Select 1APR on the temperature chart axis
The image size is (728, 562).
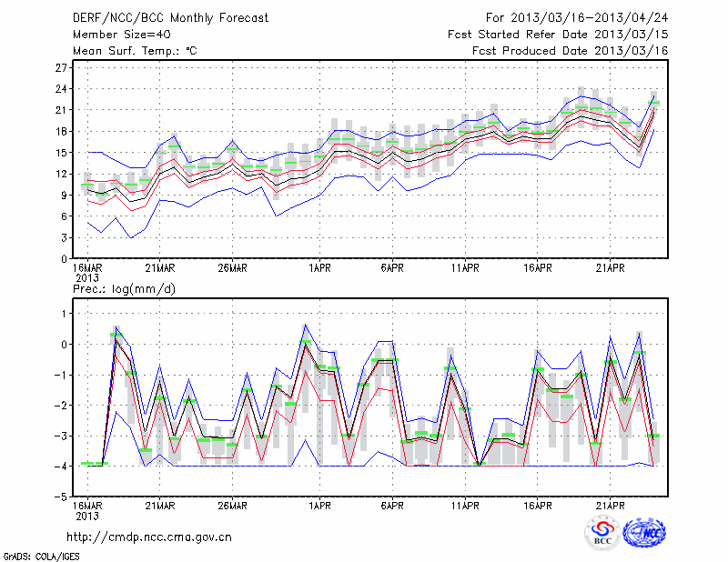[319, 268]
